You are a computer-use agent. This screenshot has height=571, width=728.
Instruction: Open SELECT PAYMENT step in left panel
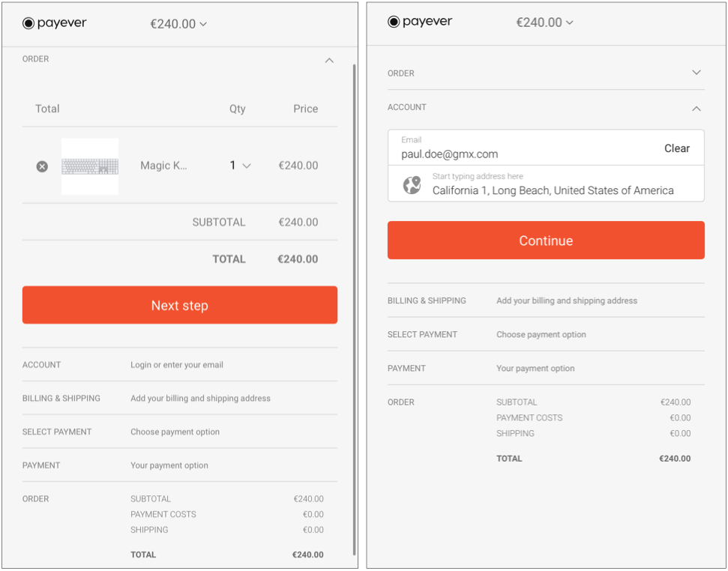click(x=180, y=432)
